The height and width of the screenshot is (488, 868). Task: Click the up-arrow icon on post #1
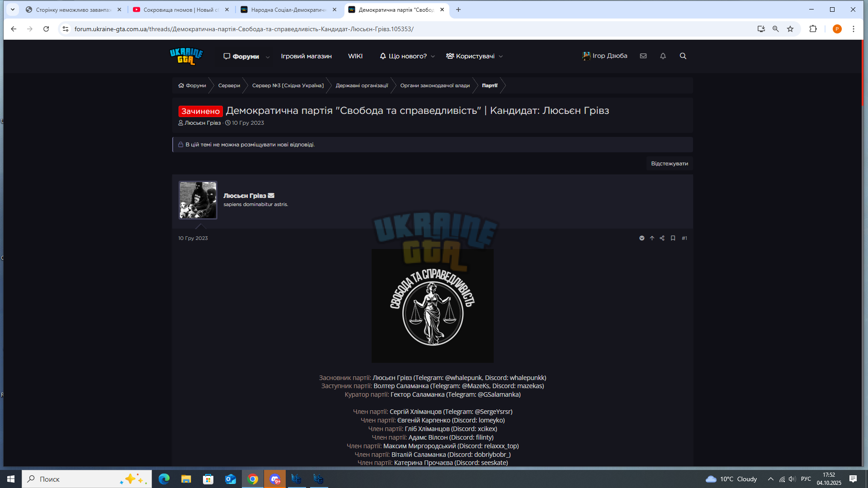tap(652, 238)
